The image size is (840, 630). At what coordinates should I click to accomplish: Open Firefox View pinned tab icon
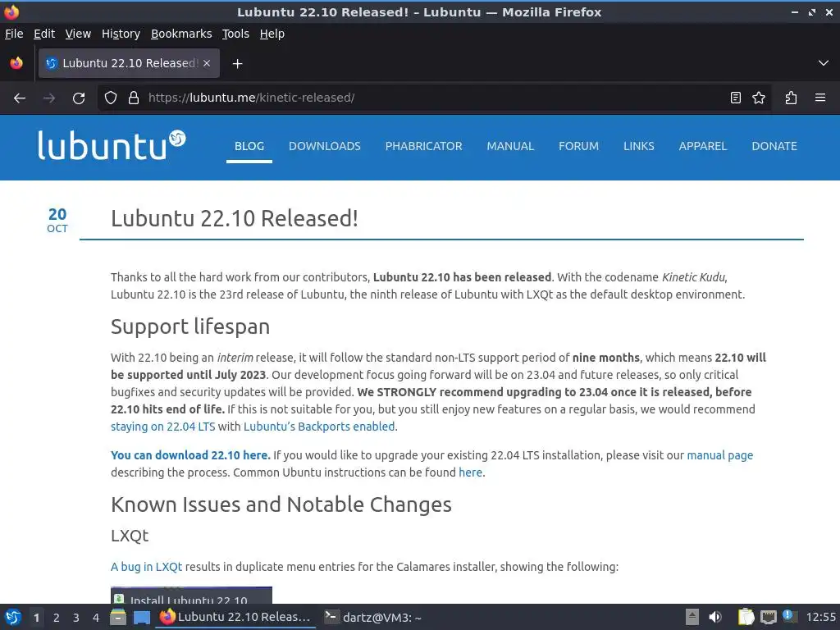click(16, 63)
